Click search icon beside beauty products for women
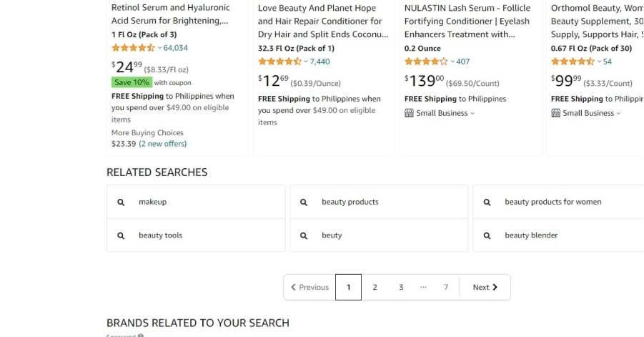The height and width of the screenshot is (337, 644). 487,202
